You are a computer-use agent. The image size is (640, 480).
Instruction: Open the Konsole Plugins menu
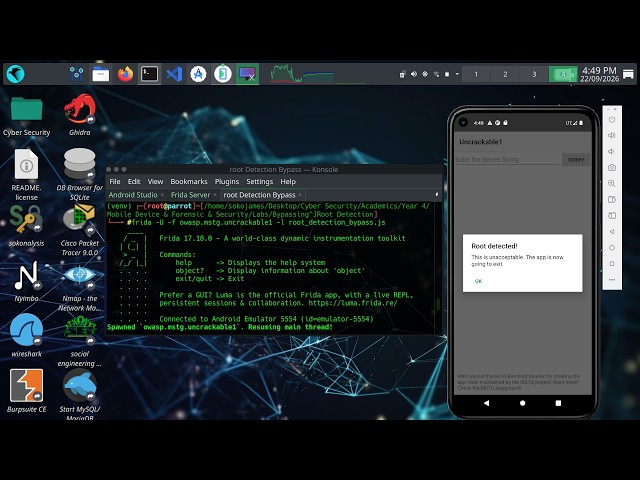point(227,182)
